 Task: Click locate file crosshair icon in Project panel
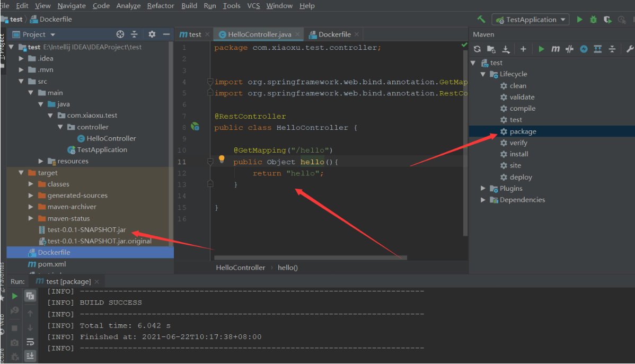click(x=120, y=34)
